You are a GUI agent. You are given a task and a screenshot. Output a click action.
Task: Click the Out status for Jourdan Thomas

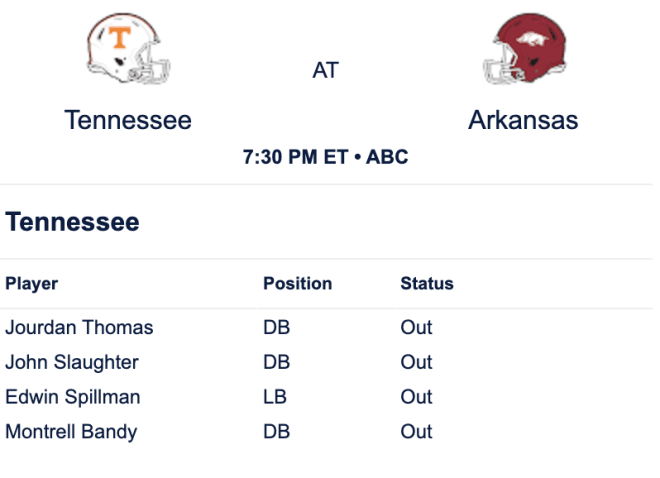pos(416,327)
